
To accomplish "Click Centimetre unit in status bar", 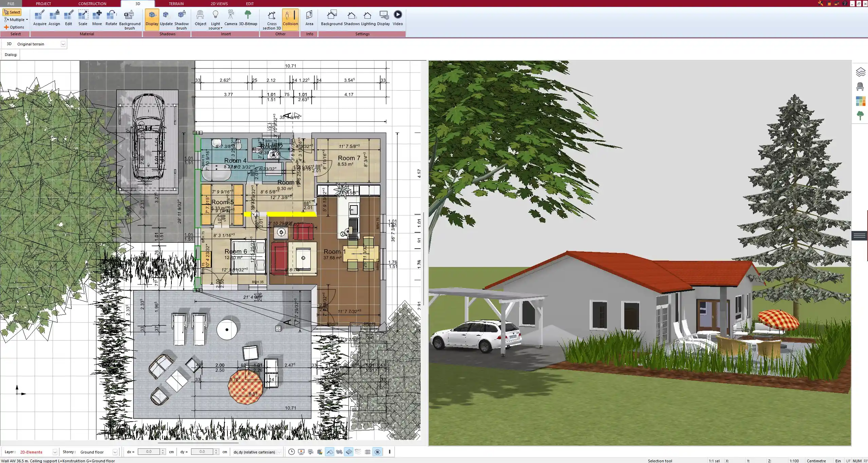I will 816,461.
